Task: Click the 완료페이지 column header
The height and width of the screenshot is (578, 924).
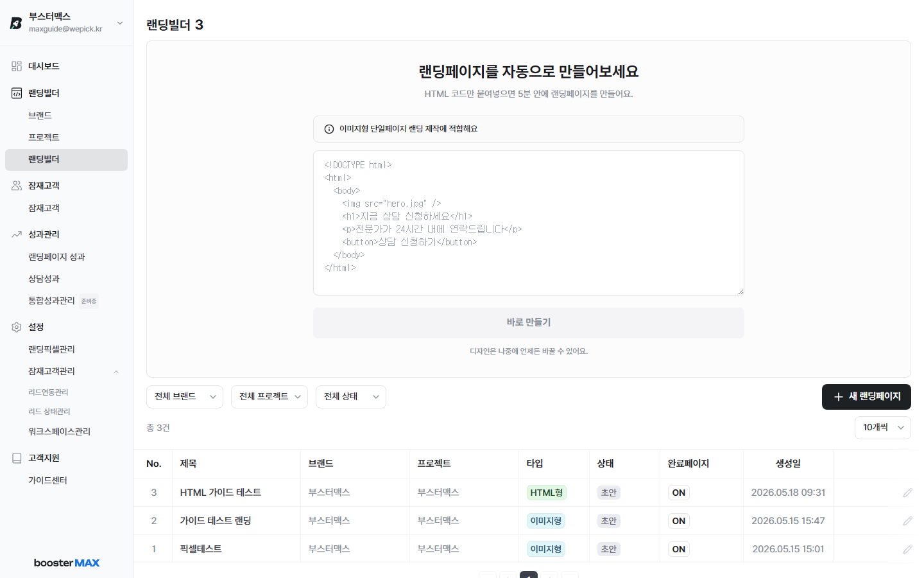Action: pos(689,464)
